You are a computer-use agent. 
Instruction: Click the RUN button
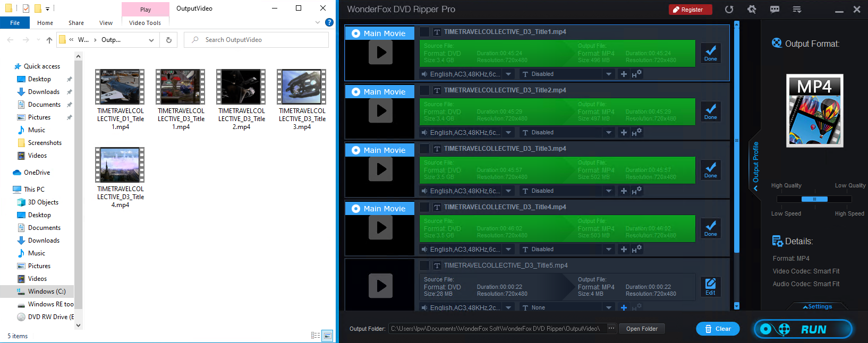(x=803, y=329)
